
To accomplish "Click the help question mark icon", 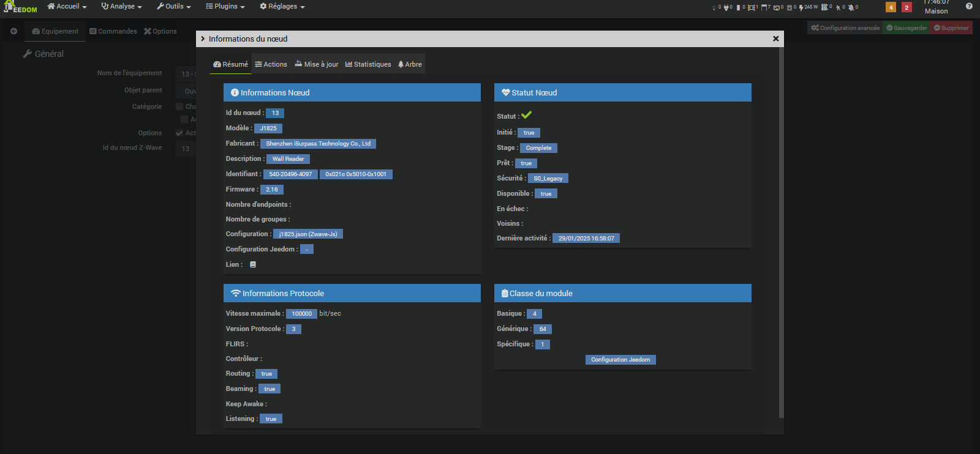I will pos(969,6).
